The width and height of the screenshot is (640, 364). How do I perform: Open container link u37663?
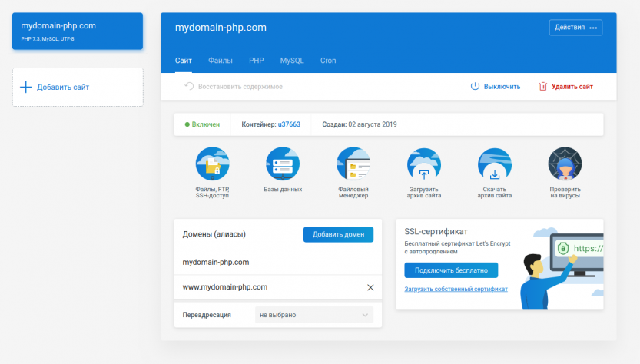(289, 124)
